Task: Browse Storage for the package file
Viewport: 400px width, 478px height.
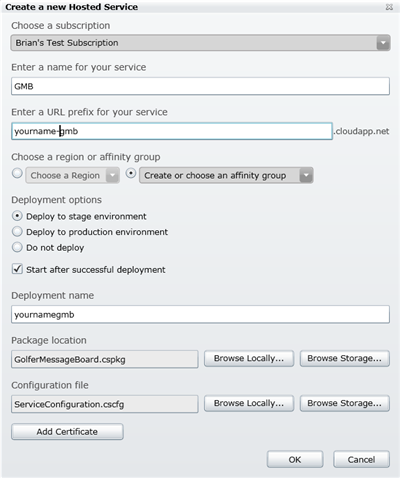Action: 345,358
